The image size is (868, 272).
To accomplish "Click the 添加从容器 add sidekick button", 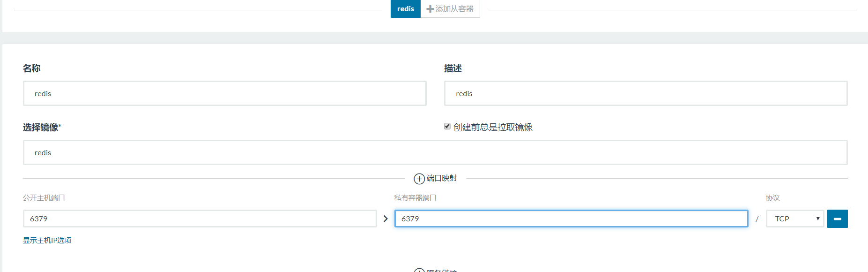I will pyautogui.click(x=450, y=9).
